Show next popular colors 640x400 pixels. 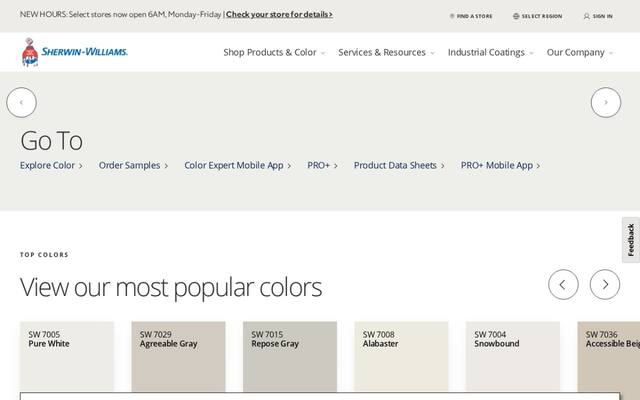(x=605, y=284)
